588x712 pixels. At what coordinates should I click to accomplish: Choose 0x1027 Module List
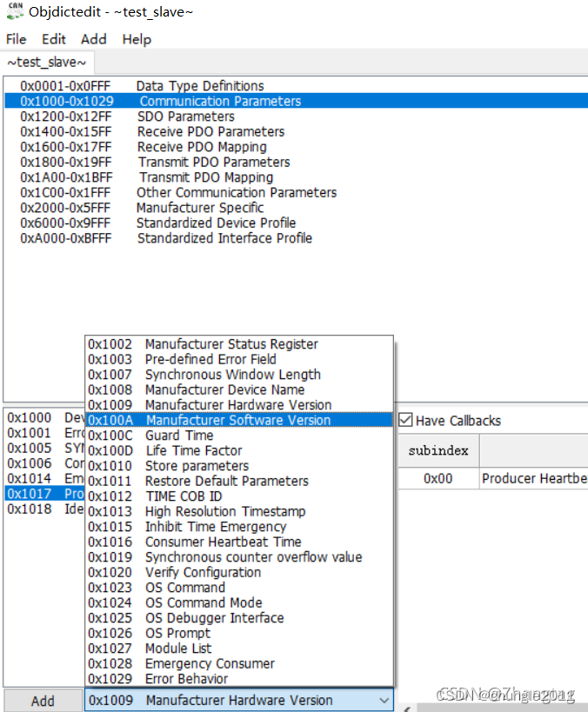coord(239,649)
